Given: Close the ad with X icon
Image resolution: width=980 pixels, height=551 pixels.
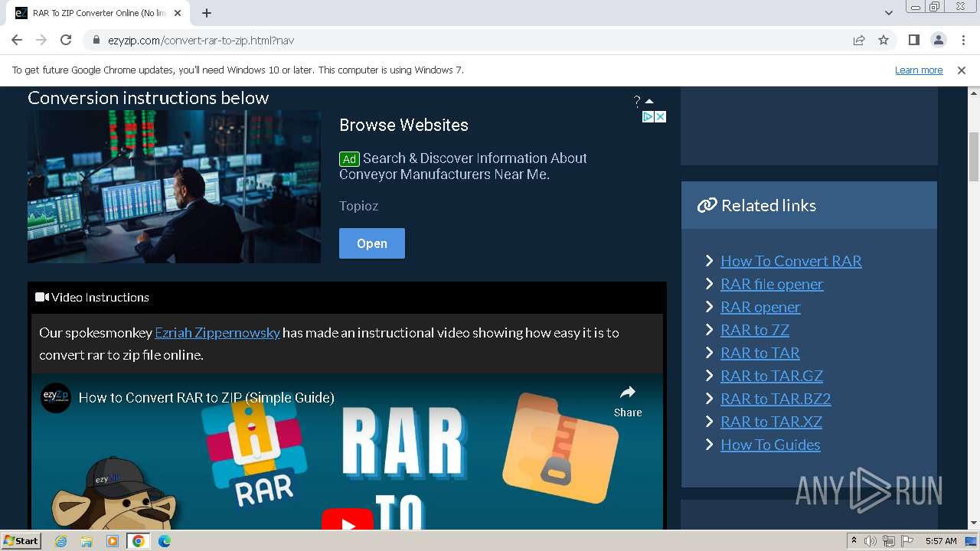Looking at the screenshot, I should 660,116.
